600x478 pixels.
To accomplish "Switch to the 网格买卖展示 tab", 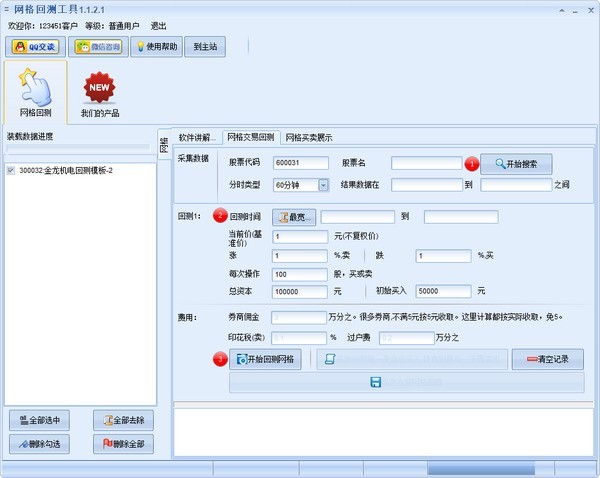I will pyautogui.click(x=309, y=138).
